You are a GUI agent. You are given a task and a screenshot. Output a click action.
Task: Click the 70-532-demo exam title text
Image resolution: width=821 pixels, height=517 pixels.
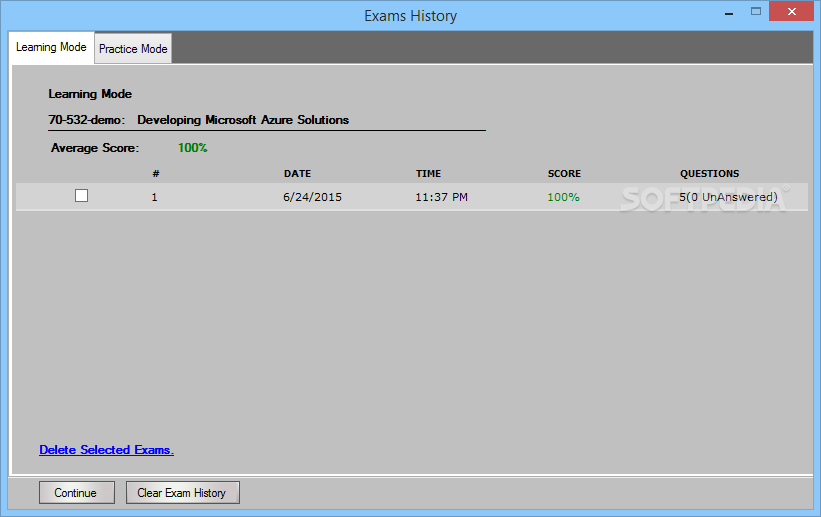(198, 120)
